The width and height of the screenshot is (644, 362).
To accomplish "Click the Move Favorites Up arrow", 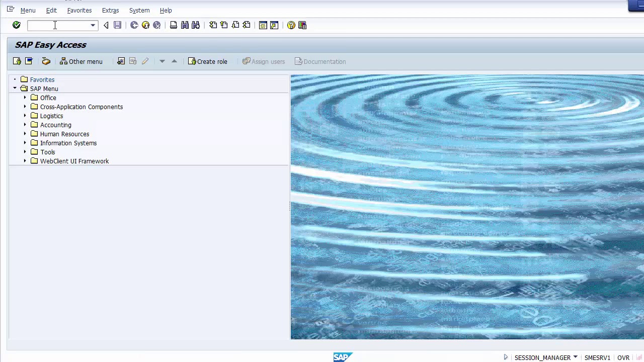I will 174,61.
